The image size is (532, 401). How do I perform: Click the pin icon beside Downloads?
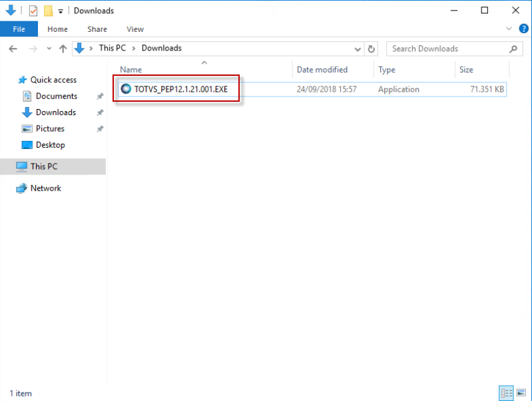100,112
